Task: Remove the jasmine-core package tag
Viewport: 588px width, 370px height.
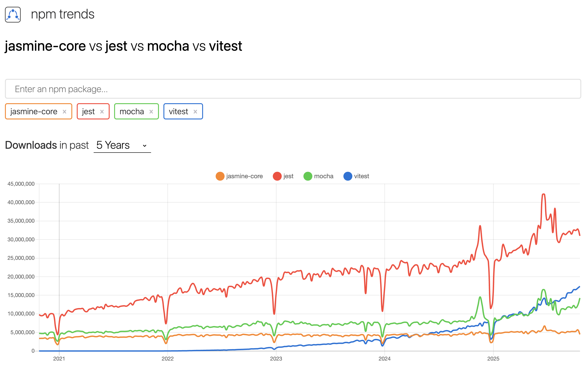Action: [x=64, y=112]
